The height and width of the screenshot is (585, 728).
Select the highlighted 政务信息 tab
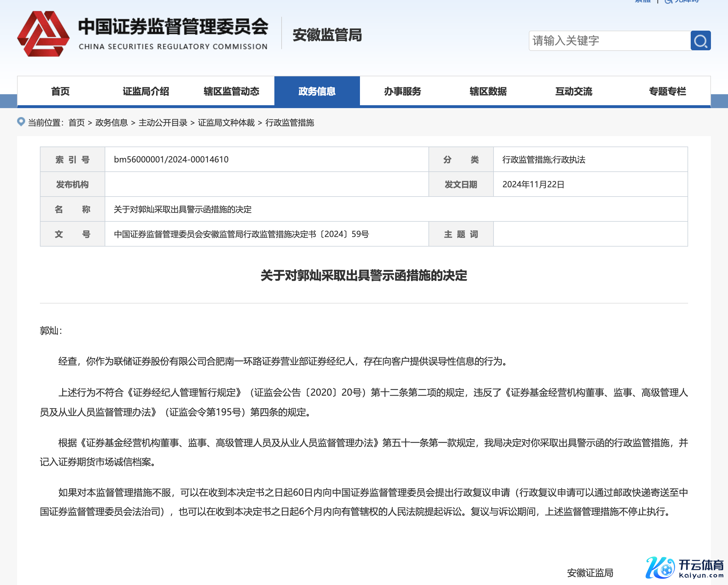[317, 91]
